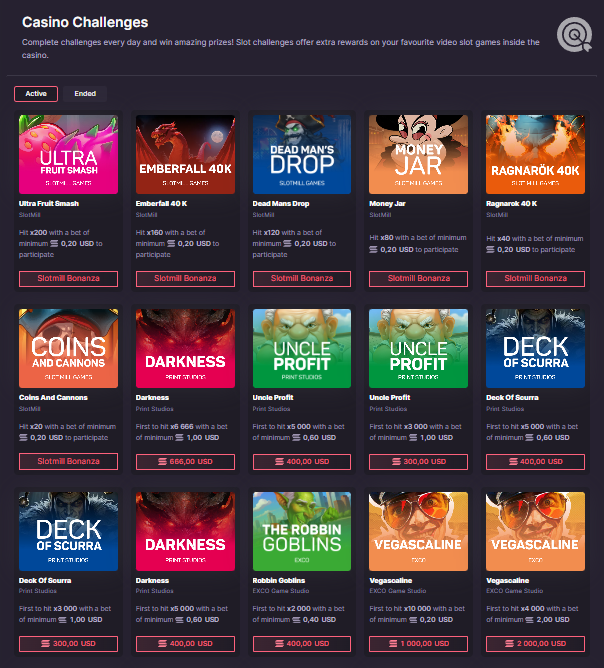Click the 'Hit x200' challenge description
Viewport: 604px width, 668px height.
(x=60, y=244)
